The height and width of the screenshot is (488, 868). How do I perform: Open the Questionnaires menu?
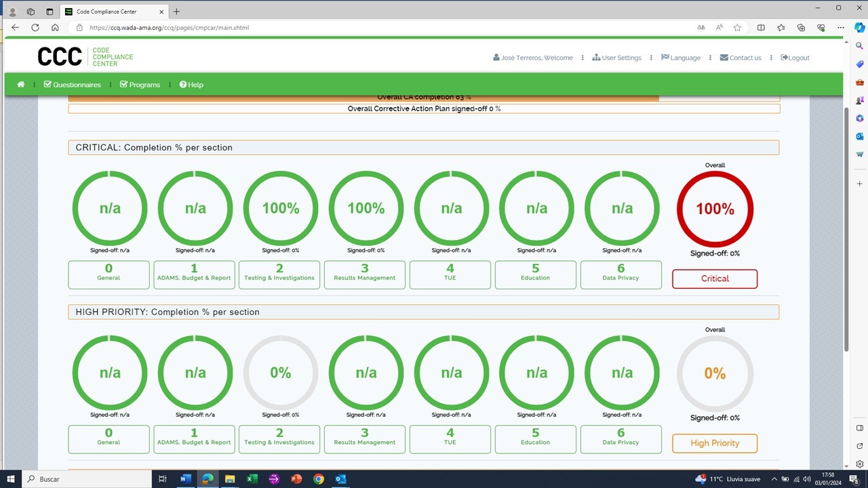tap(72, 85)
